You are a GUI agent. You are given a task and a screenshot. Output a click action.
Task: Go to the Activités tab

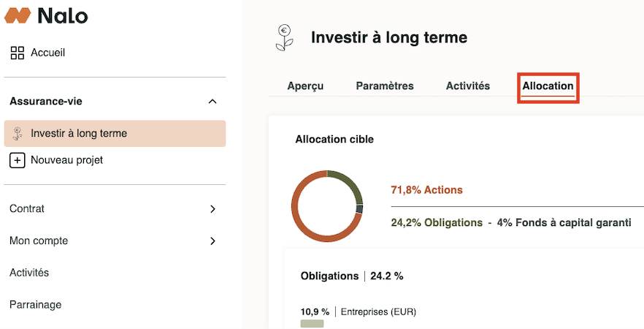pos(468,86)
